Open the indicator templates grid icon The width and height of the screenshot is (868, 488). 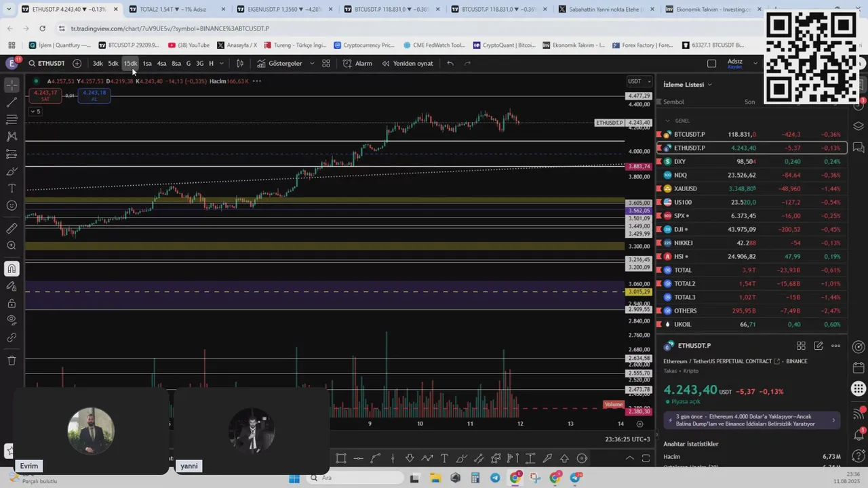326,63
